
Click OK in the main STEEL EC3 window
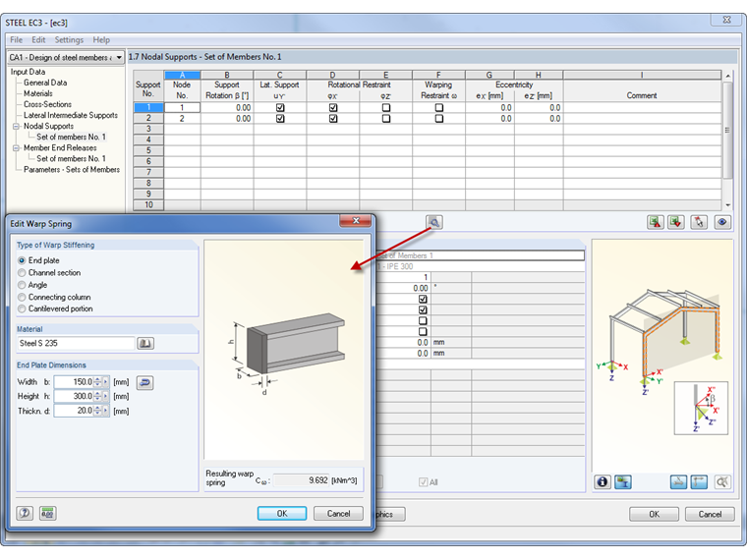tap(654, 514)
